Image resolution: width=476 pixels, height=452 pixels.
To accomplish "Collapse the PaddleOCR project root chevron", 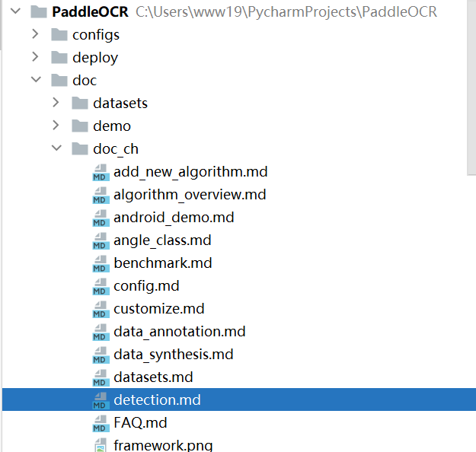I will [15, 11].
